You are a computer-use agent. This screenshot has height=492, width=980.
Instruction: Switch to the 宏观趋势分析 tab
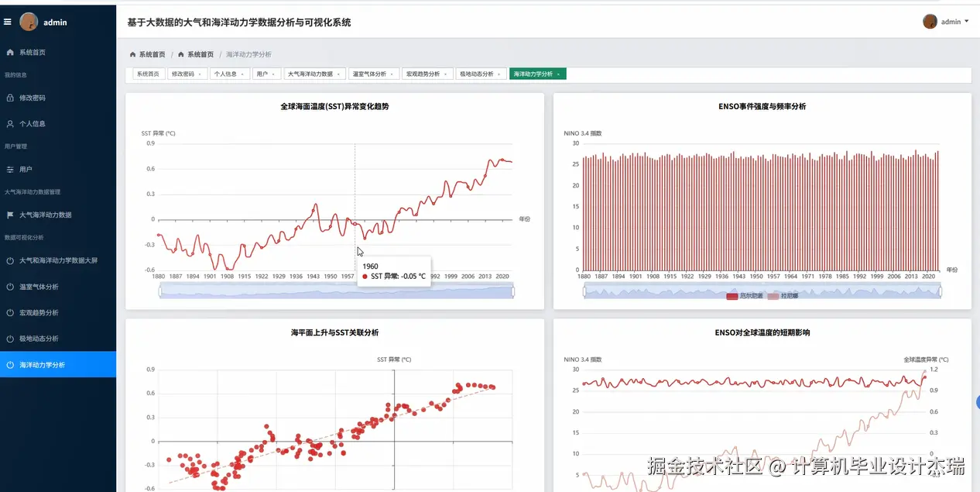(427, 74)
